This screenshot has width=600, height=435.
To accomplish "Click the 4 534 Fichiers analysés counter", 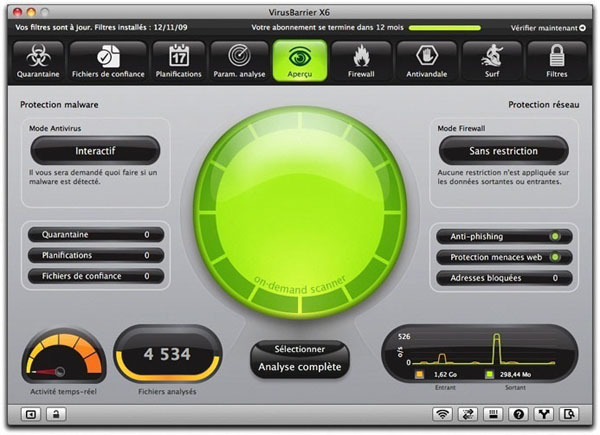I will 167,354.
